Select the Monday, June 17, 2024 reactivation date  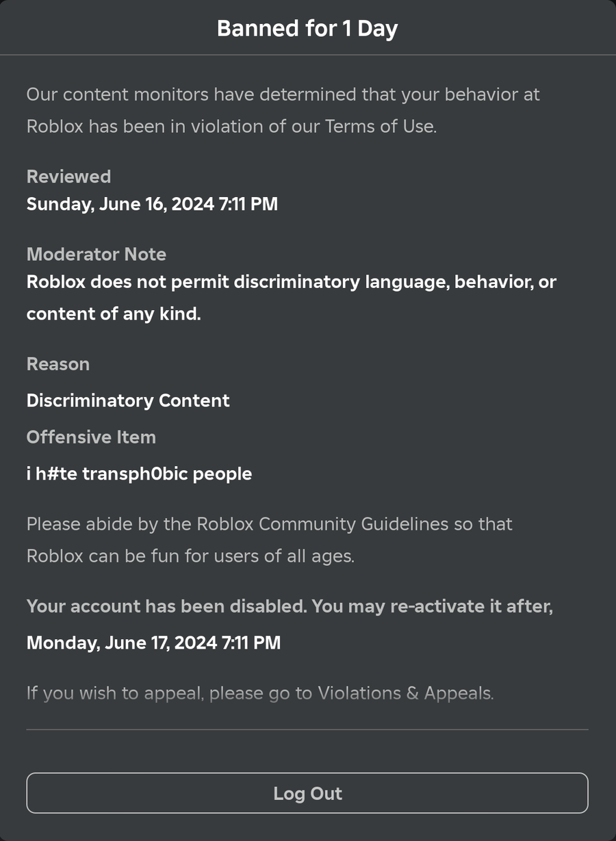pyautogui.click(x=153, y=643)
